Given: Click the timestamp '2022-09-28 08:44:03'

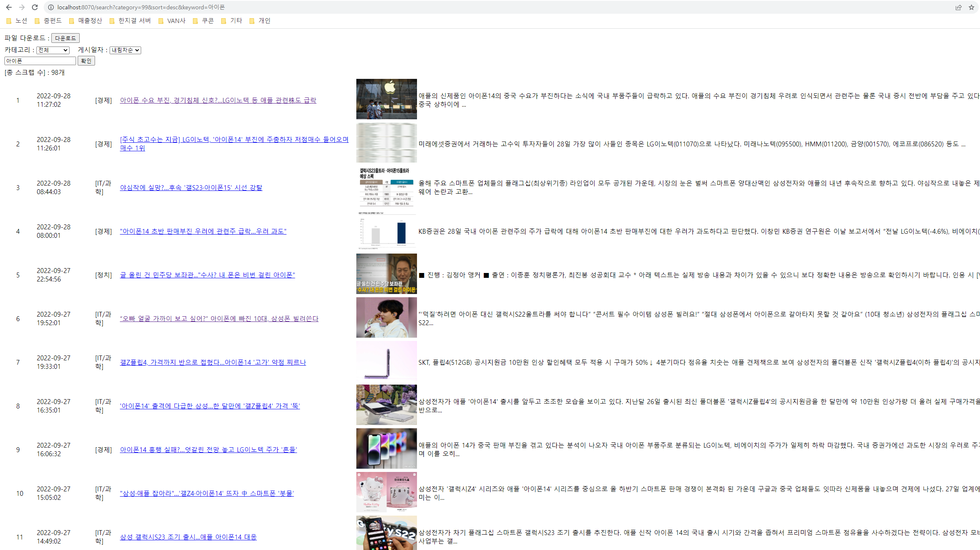Looking at the screenshot, I should click(x=53, y=188).
